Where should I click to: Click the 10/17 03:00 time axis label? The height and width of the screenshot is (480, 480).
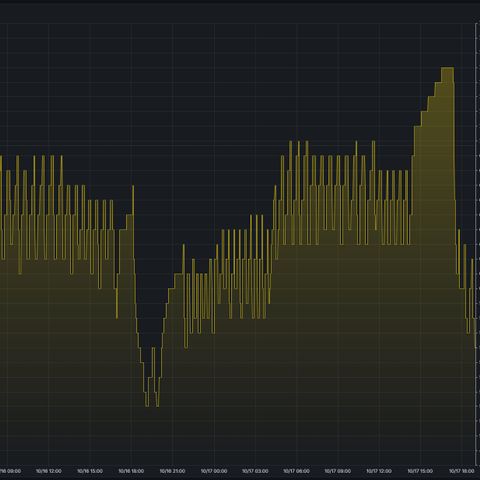255,471
